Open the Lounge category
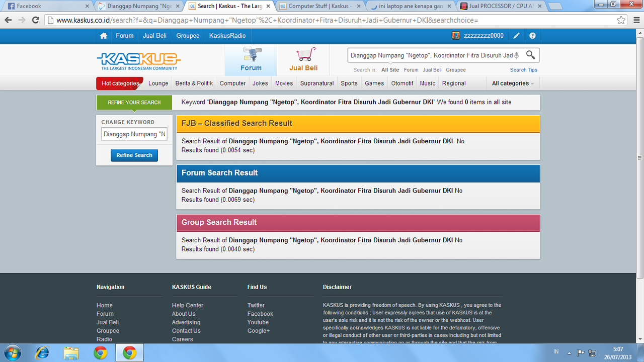 click(x=158, y=83)
